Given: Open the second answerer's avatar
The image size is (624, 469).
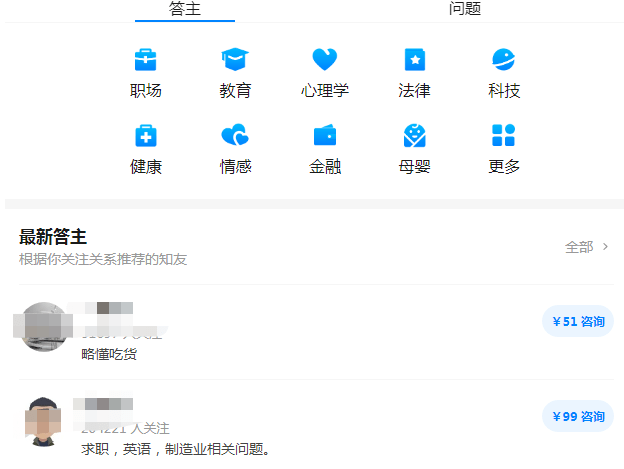Looking at the screenshot, I should pyautogui.click(x=43, y=421).
